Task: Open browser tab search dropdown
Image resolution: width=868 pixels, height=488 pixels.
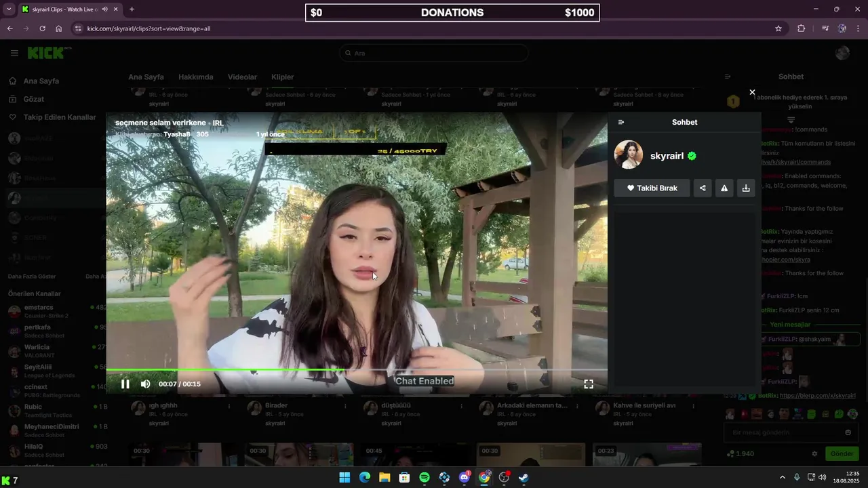Action: point(9,9)
